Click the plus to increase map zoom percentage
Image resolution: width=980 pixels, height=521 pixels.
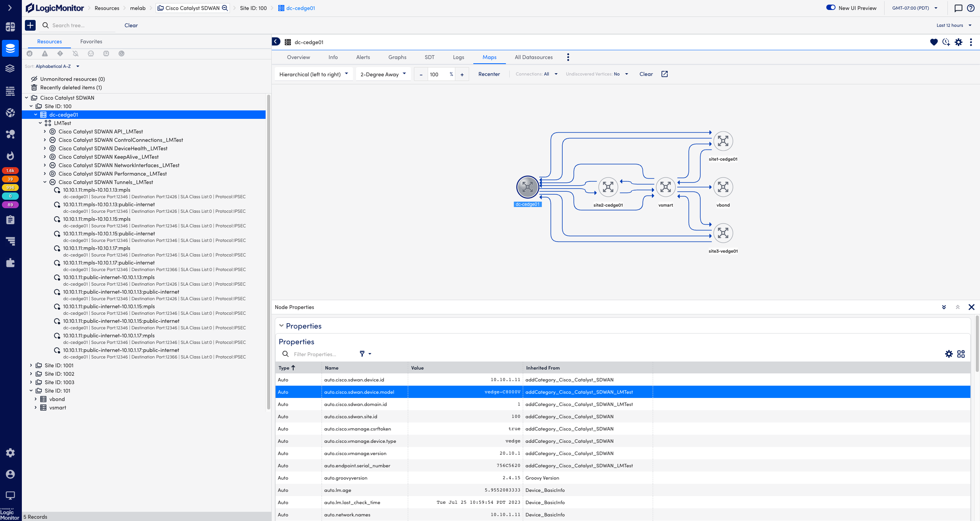tap(462, 74)
